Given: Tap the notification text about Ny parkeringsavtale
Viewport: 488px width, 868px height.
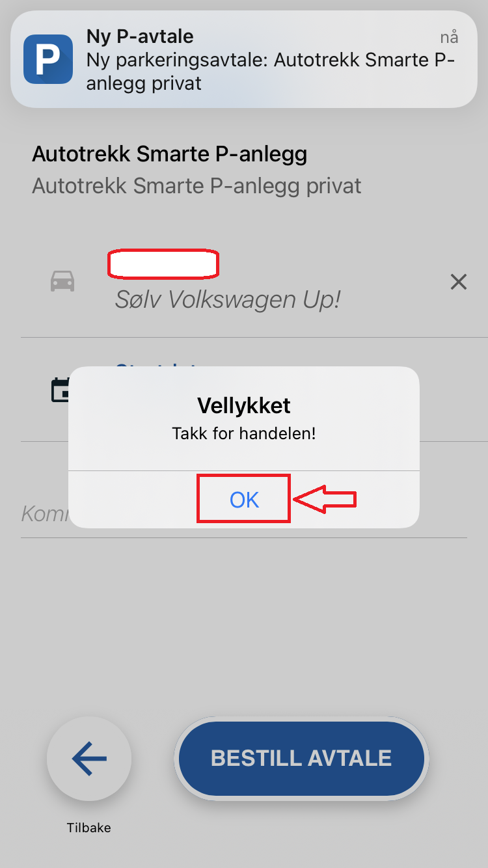Looking at the screenshot, I should (x=271, y=72).
